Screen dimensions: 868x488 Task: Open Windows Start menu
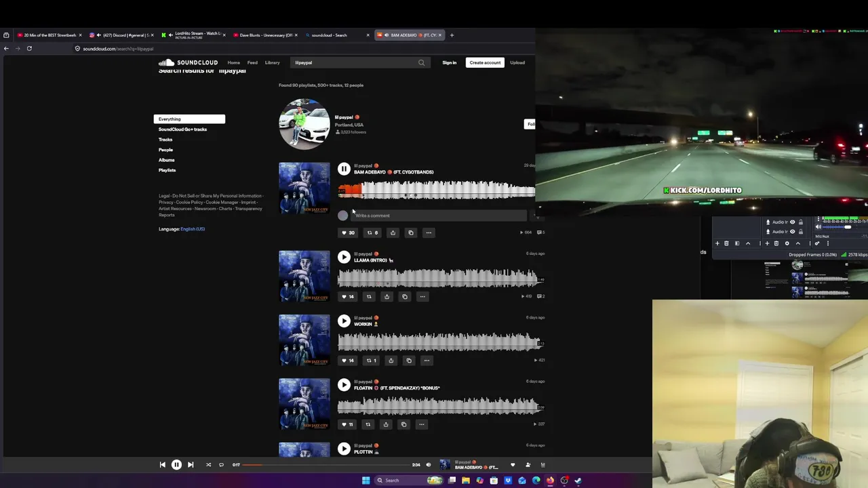point(366,481)
